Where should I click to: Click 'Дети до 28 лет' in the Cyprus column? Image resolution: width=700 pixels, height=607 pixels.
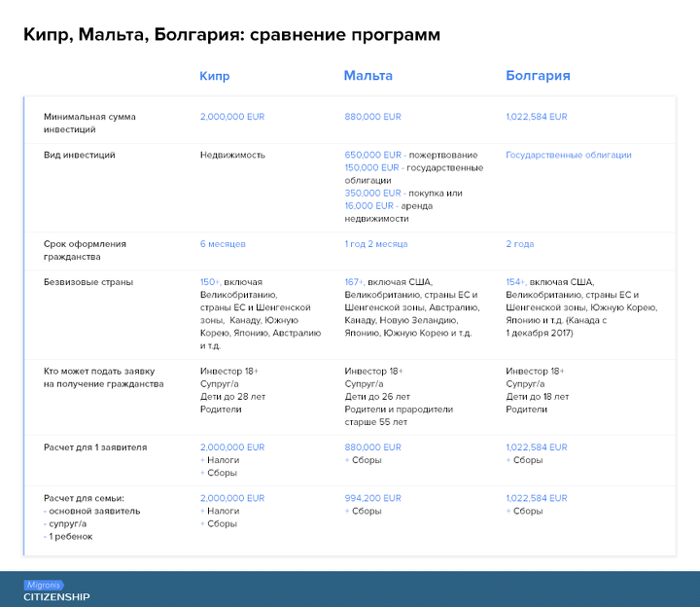click(232, 397)
